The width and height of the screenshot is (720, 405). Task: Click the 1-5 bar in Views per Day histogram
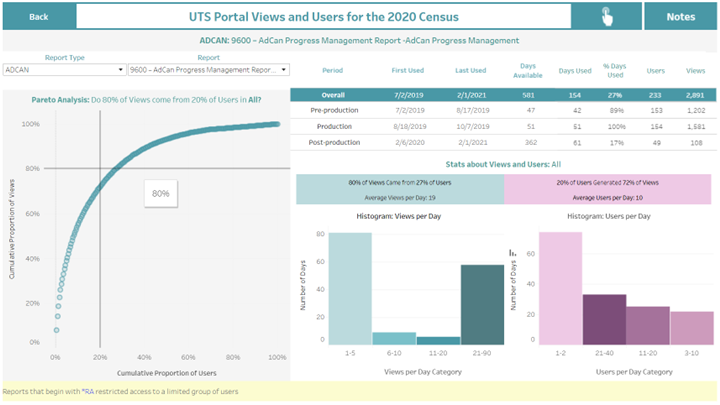tap(350, 289)
